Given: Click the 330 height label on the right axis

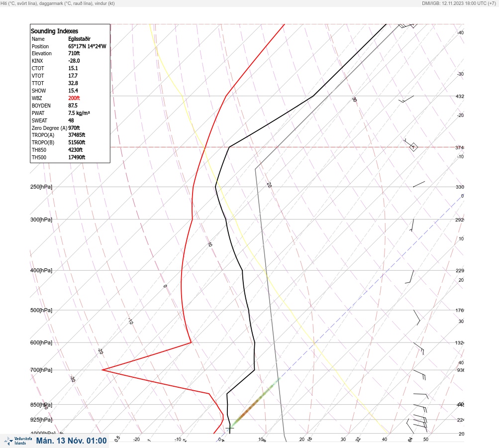Looking at the screenshot, I should [460, 187].
